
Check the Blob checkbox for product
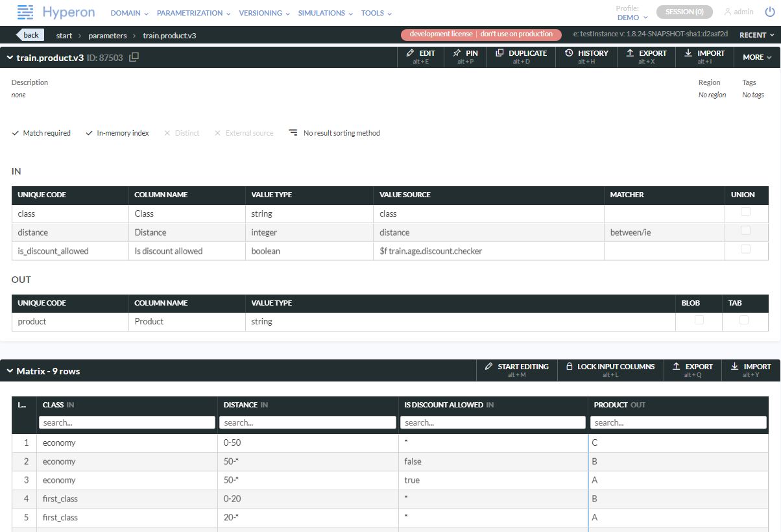(699, 320)
